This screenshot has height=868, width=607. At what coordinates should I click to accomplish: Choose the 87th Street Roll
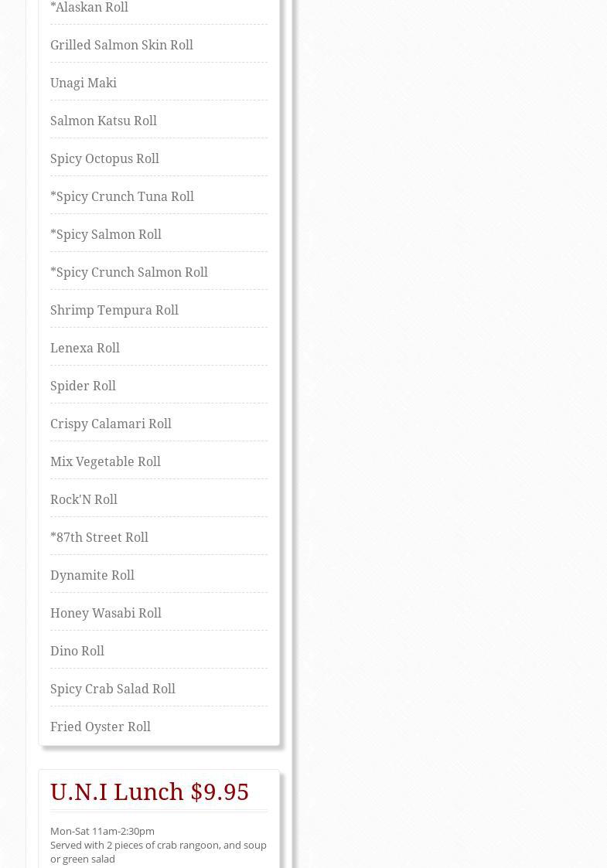(99, 538)
